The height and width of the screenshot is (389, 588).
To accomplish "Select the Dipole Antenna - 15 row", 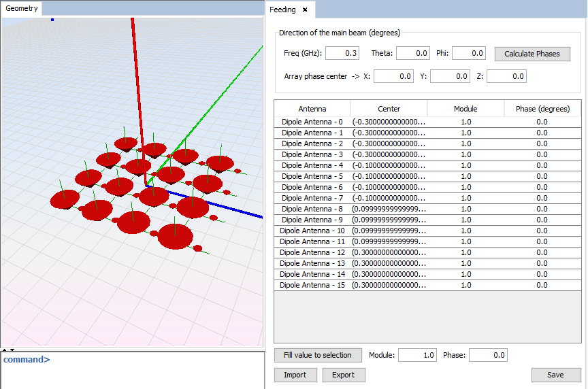I will pos(312,285).
